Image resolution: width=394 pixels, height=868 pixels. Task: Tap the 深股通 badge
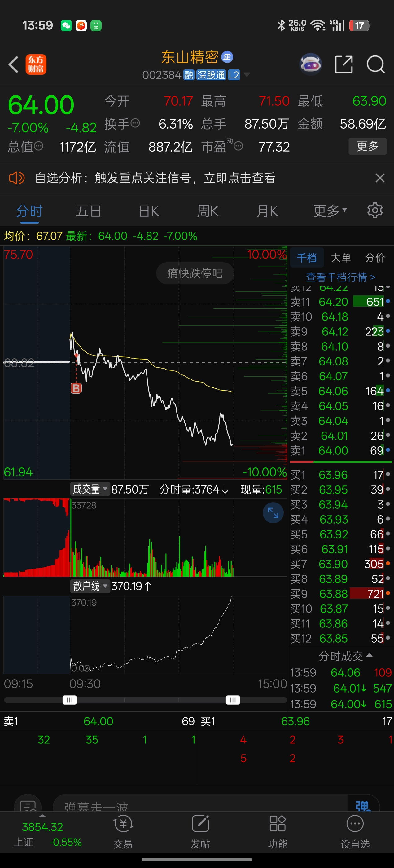coord(211,75)
